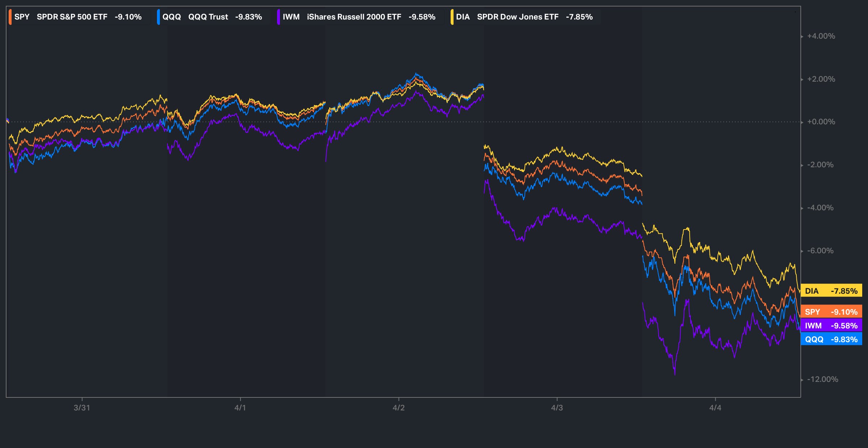This screenshot has height=448, width=868.
Task: Click the SPDR Dow Jones ETF legend entry
Action: pyautogui.click(x=518, y=17)
